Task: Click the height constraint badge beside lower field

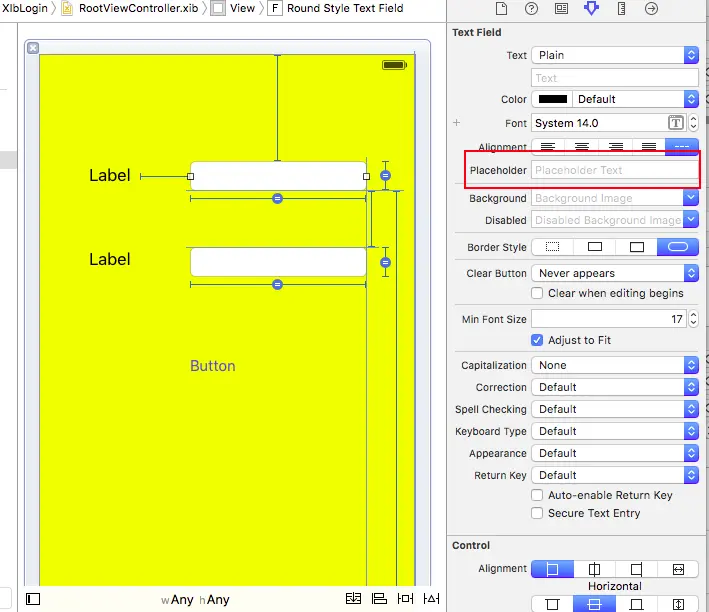Action: (x=385, y=262)
